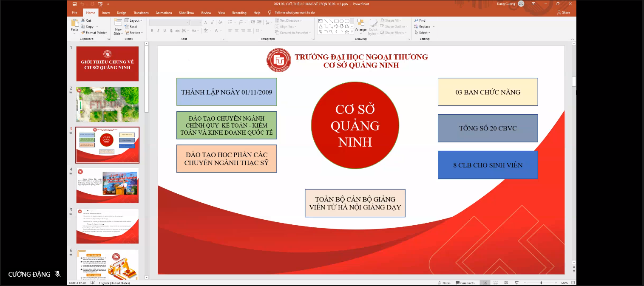Save the presentation using the Save icon

tap(74, 4)
